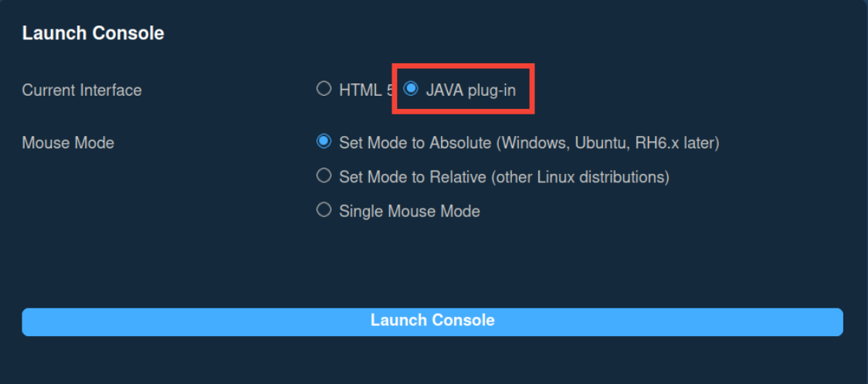Click the "Set Mode to Absolute" label text
The width and height of the screenshot is (868, 384).
coord(415,143)
